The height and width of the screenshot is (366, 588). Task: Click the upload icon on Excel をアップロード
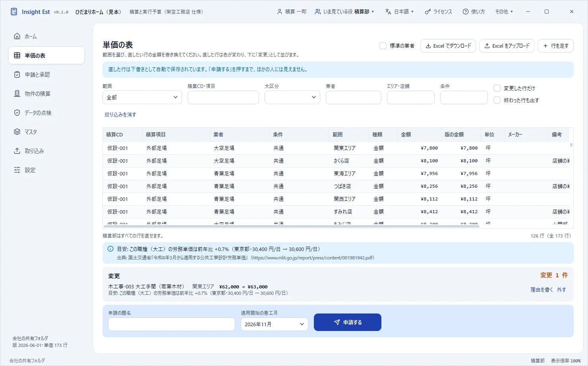487,46
